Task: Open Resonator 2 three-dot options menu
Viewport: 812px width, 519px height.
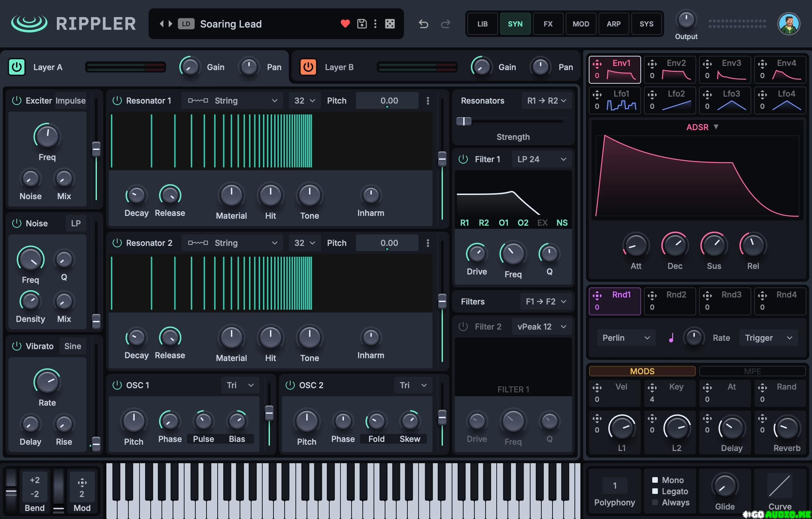Action: pos(428,243)
